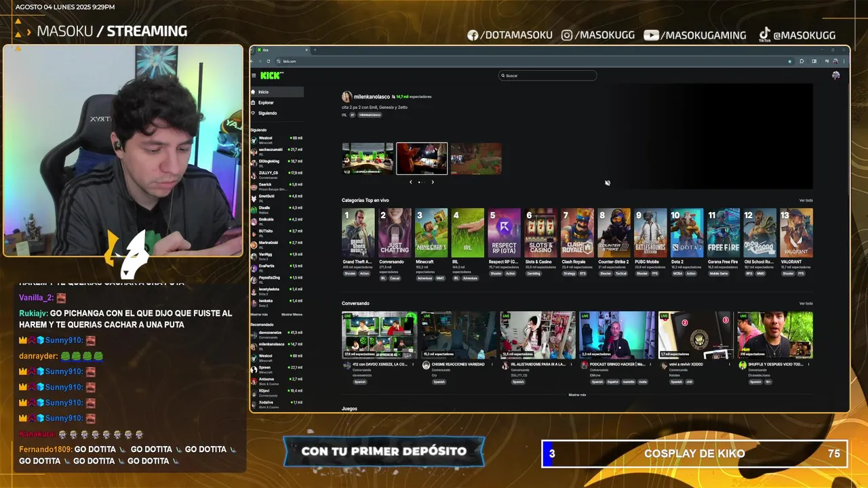Watch the '412 con DAVOO XENEIZE' live stream
Screen dimensions: 868x488
pos(380,334)
